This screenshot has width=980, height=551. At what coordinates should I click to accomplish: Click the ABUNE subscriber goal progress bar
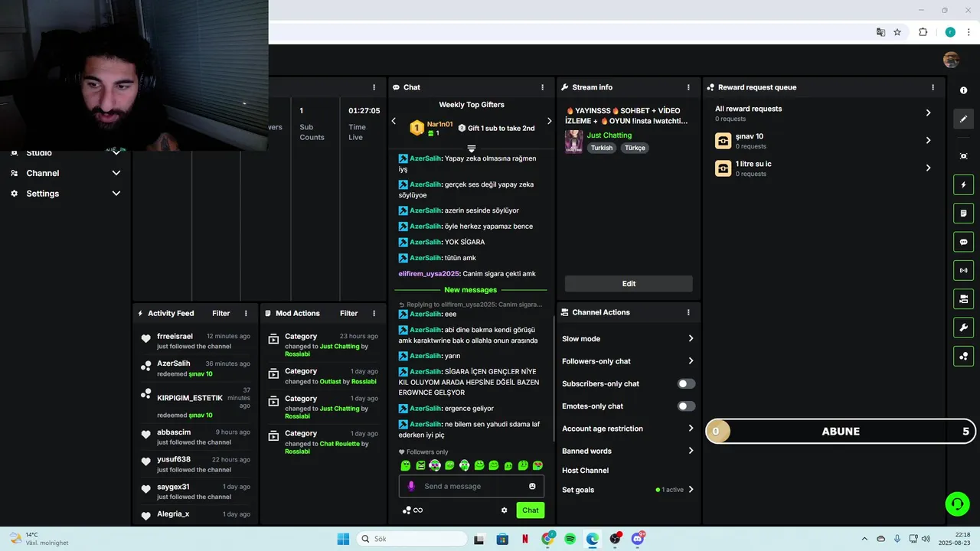[x=840, y=431]
